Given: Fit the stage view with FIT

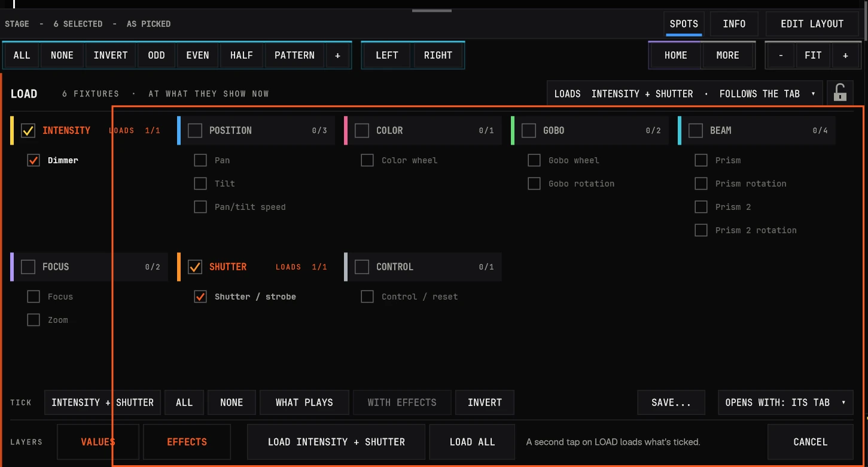Looking at the screenshot, I should click(813, 55).
